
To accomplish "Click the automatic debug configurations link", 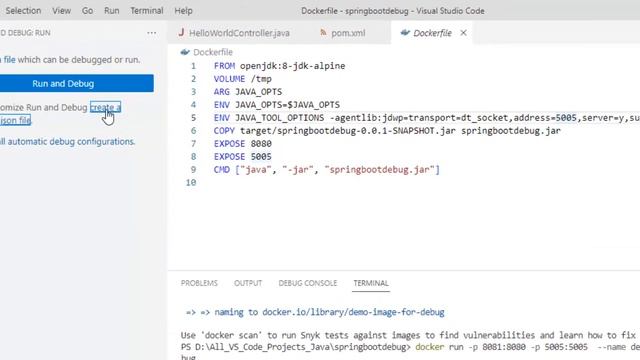I will pos(67,142).
